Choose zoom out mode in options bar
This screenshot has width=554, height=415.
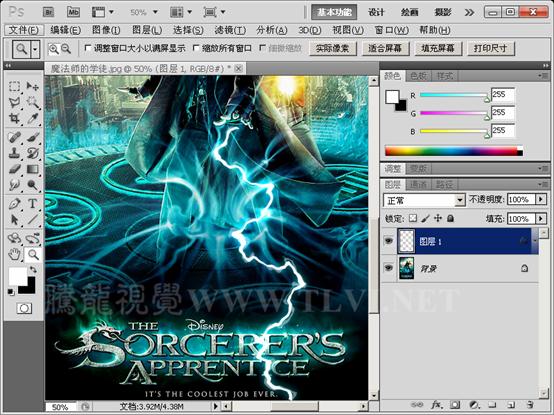[66, 49]
